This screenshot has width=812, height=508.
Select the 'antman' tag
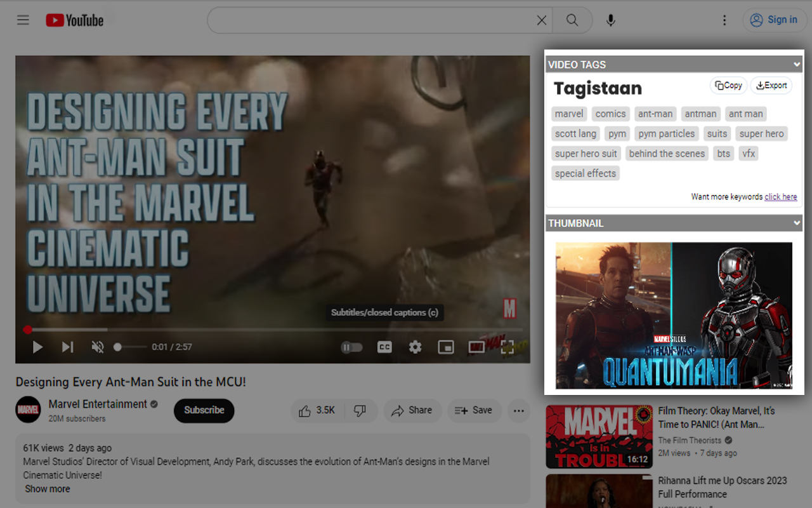tap(700, 114)
